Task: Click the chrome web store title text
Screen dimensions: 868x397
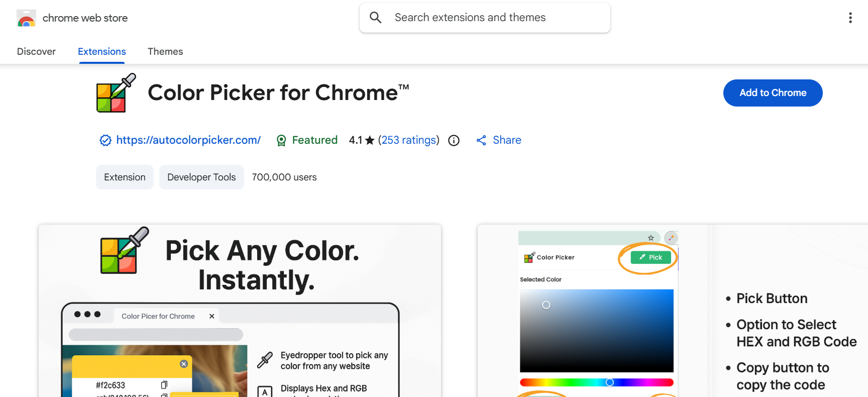Action: tap(85, 18)
